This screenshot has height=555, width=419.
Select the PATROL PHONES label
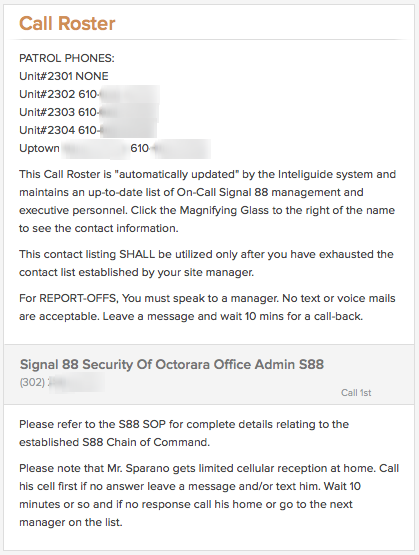pyautogui.click(x=67, y=58)
